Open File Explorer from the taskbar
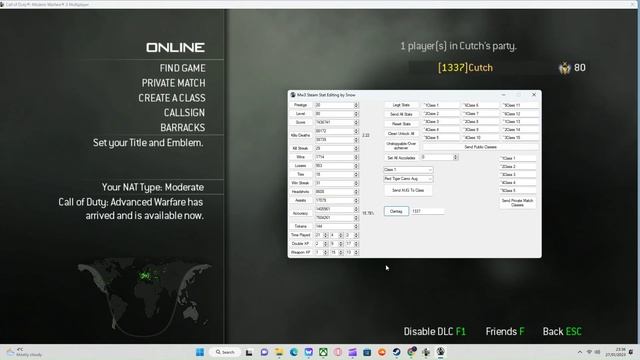This screenshot has width=640, height=360. (279, 352)
